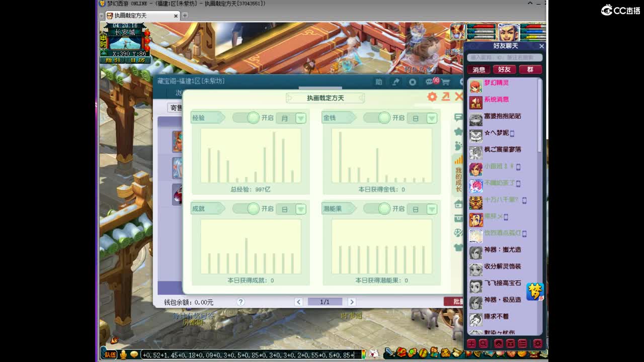Open the shopping cart in 藏宝阁
This screenshot has width=644, height=362.
pyautogui.click(x=446, y=82)
